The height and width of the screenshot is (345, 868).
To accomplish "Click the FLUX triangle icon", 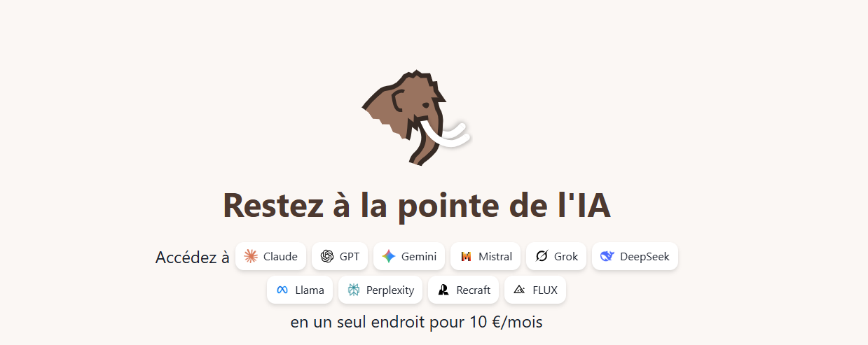I will pyautogui.click(x=519, y=290).
